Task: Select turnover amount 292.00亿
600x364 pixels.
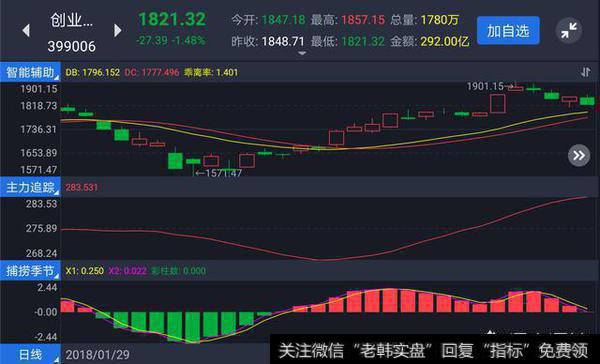Action: click(445, 41)
